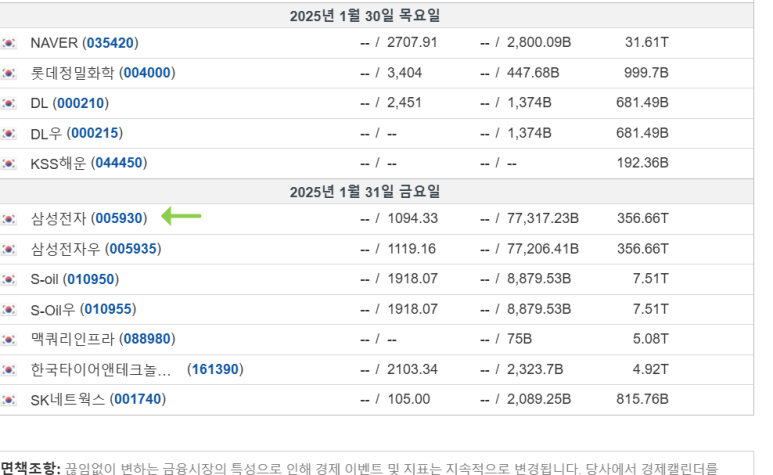The width and height of the screenshot is (773, 475).
Task: Select NAVER EPS forecast 2707.91
Action: pos(412,42)
